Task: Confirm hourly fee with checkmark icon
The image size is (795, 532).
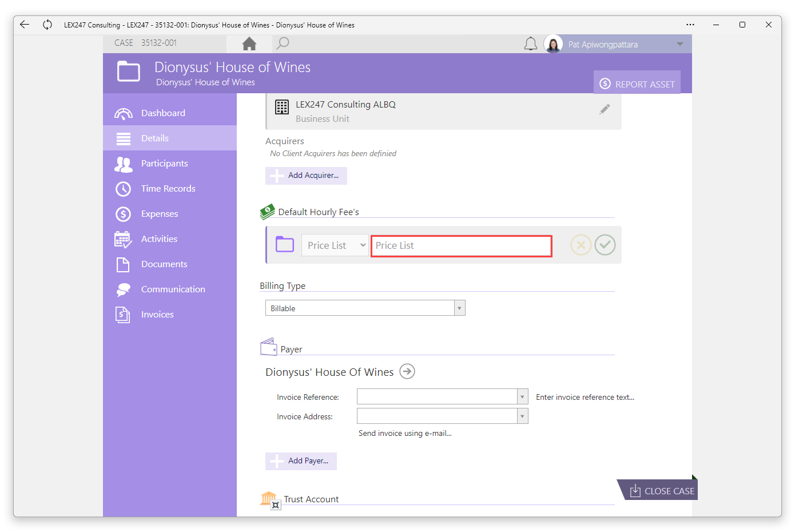Action: [x=605, y=245]
